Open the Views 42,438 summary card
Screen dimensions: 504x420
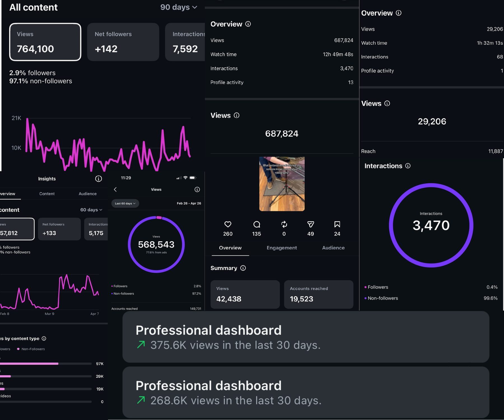click(x=245, y=294)
